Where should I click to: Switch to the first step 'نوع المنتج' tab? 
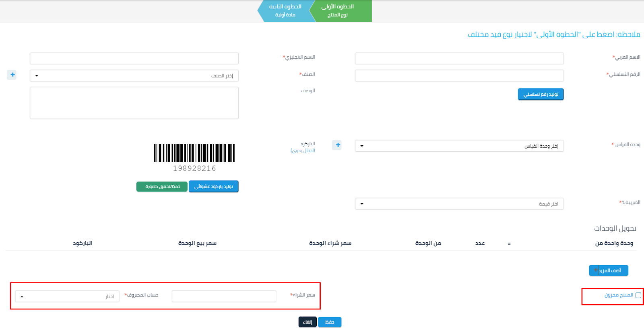click(x=341, y=11)
